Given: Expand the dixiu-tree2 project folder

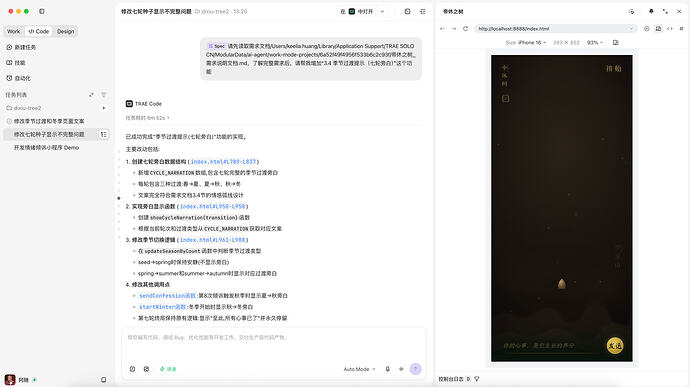Looking at the screenshot, I should (24, 108).
